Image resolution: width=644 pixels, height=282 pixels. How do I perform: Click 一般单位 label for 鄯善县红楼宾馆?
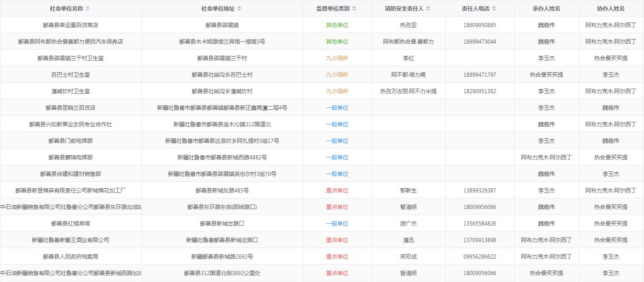click(337, 224)
